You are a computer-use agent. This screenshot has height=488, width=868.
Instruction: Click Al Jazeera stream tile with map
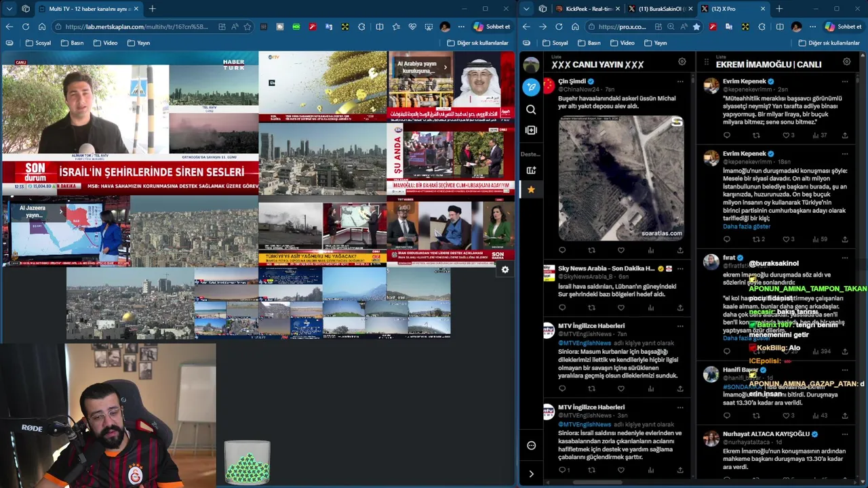click(x=65, y=231)
